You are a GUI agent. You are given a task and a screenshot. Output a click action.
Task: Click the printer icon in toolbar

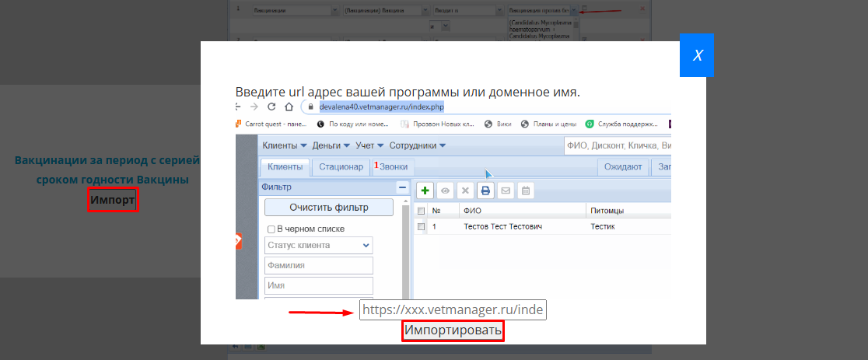[485, 190]
